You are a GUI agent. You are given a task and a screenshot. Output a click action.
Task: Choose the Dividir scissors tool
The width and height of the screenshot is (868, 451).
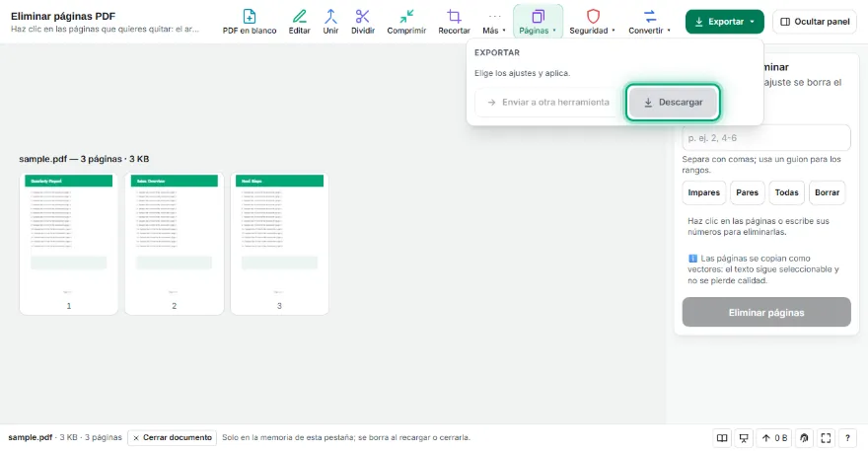pos(363,22)
